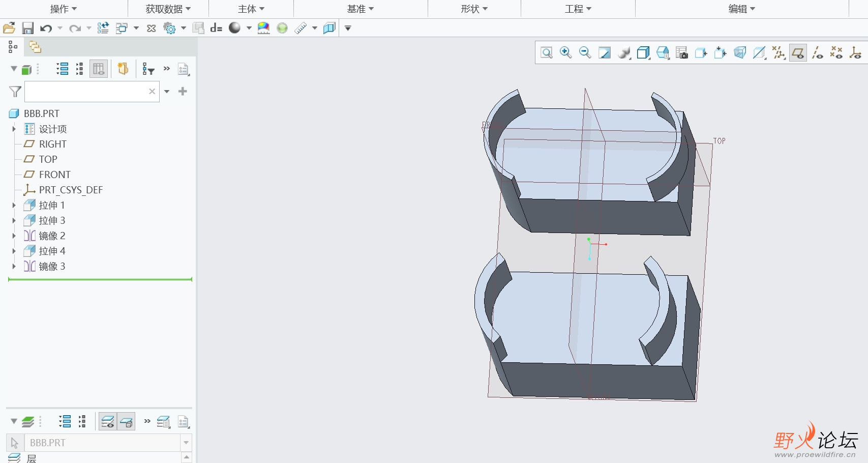Open the rendering spheres option in graphics toolbar

tap(624, 52)
